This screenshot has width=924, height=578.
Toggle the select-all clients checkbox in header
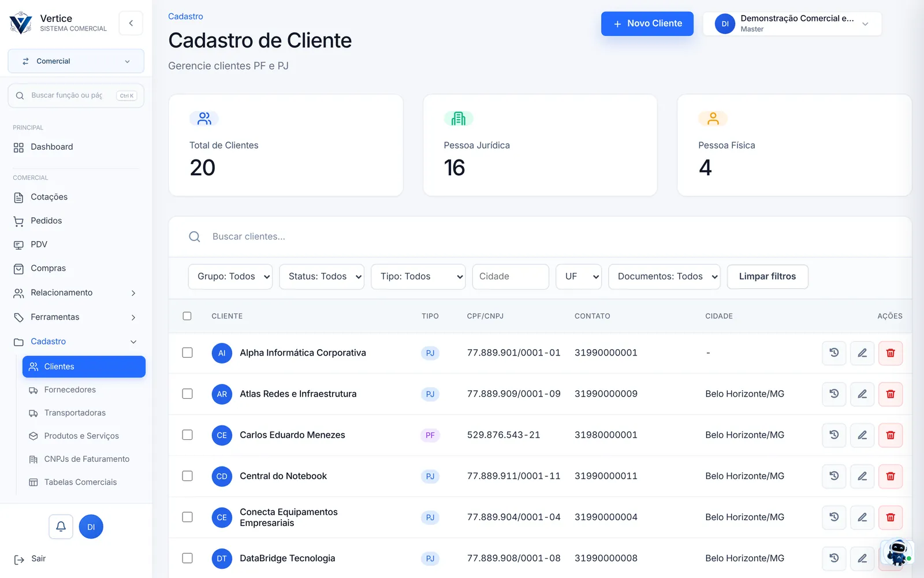click(x=187, y=316)
